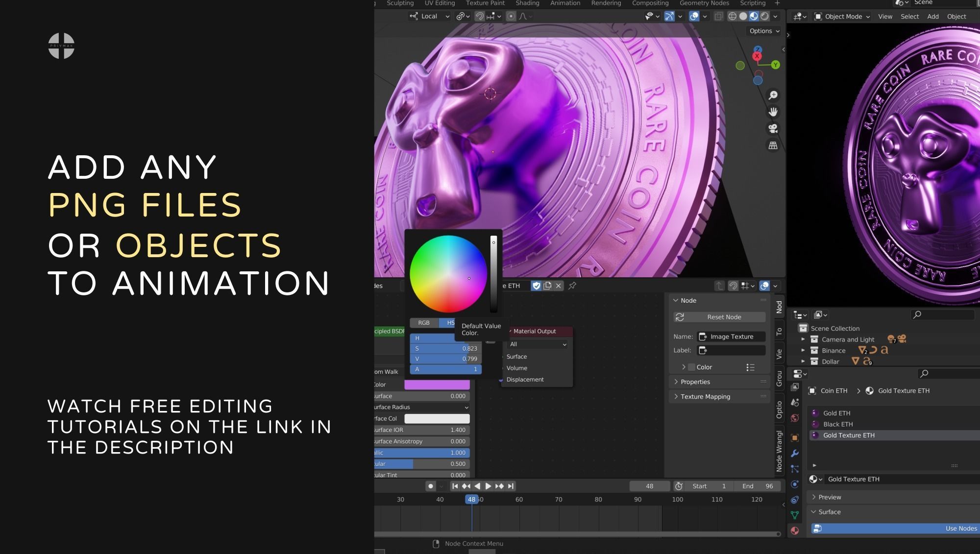
Task: Open Modifier properties wrench tab
Action: point(795,453)
